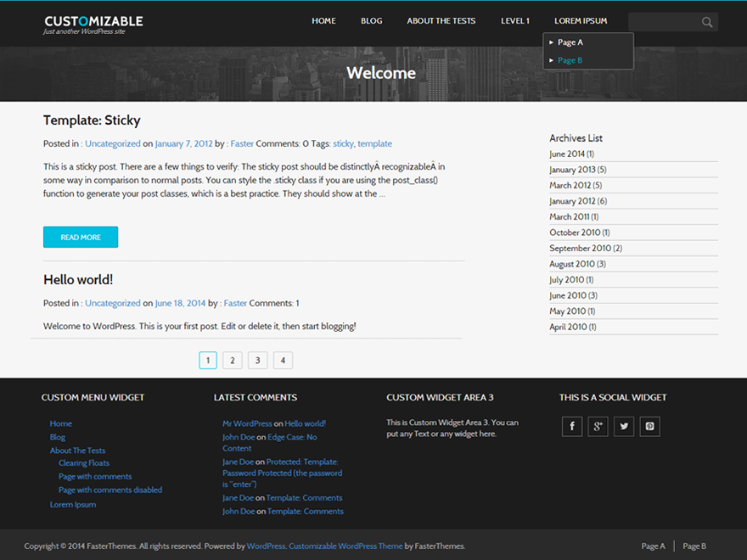Viewport: 747px width, 560px height.
Task: Go to pagination page 4
Action: [x=283, y=361]
